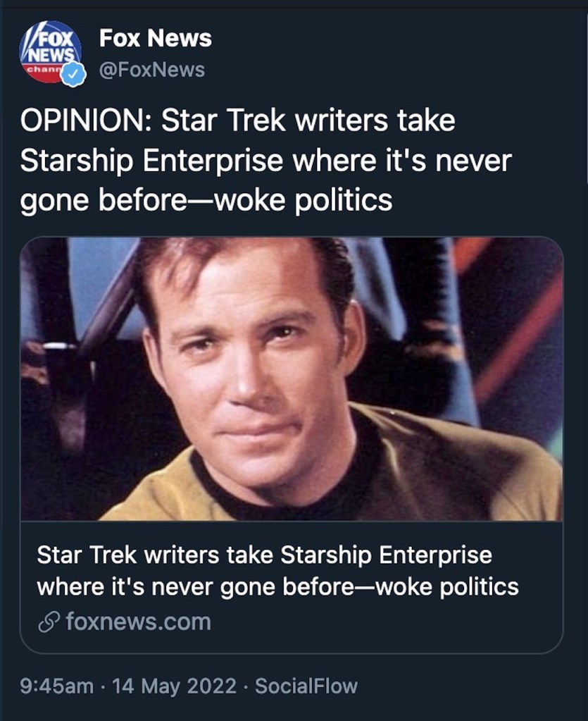Open the Fox News display name
Image resolution: width=588 pixels, height=721 pixels.
(x=155, y=38)
